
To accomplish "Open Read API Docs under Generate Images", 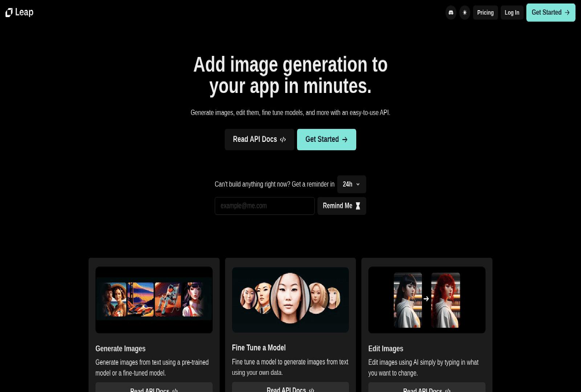I will pos(154,388).
